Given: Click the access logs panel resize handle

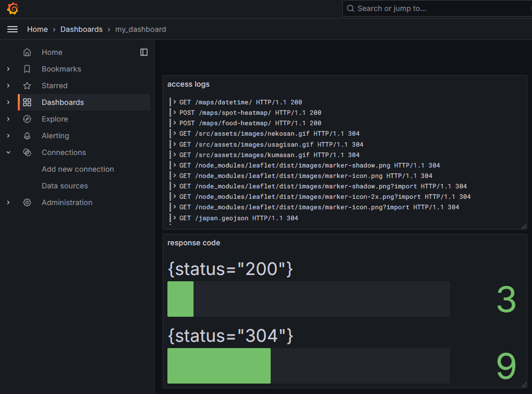Looking at the screenshot, I should tap(524, 226).
